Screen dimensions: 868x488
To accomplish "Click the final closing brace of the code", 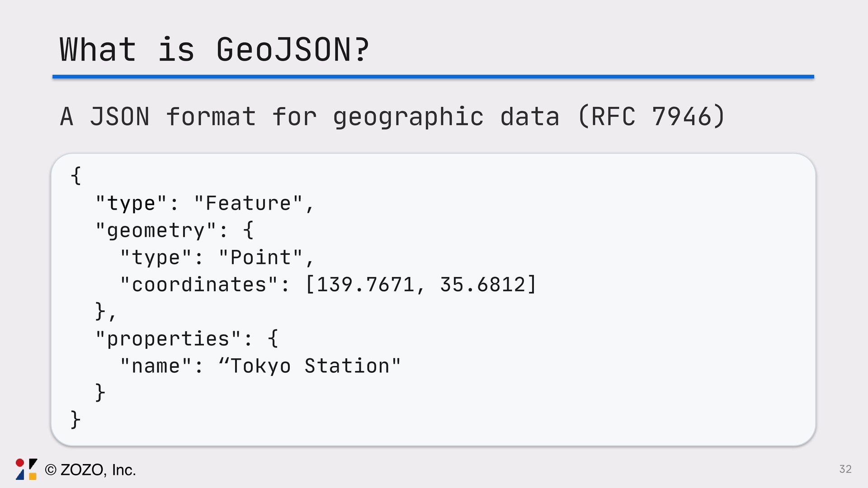I will tap(76, 419).
